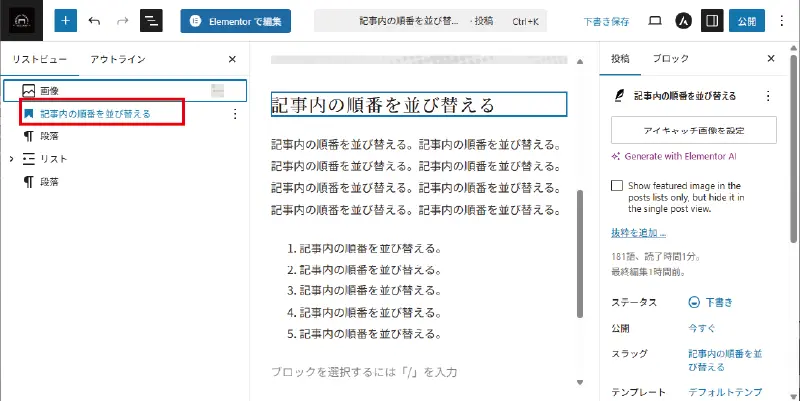Close the settings sidebar
800x401 pixels.
[771, 59]
